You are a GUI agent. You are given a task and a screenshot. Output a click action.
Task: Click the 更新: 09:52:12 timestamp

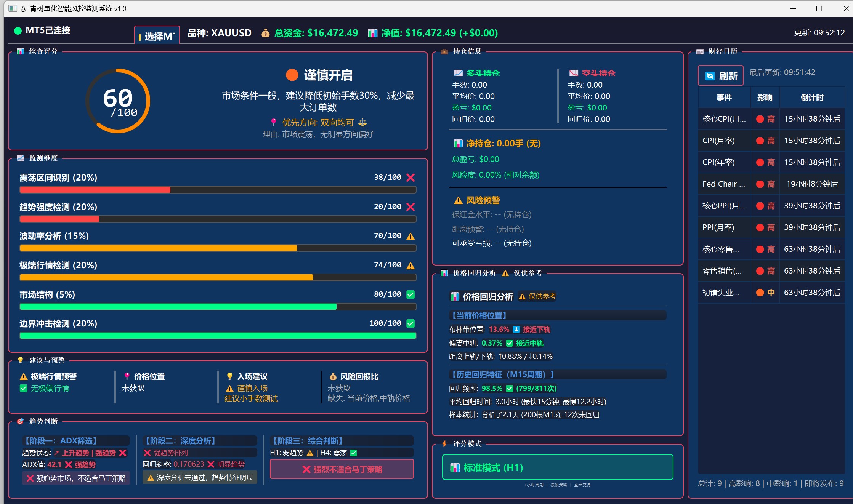tap(819, 33)
